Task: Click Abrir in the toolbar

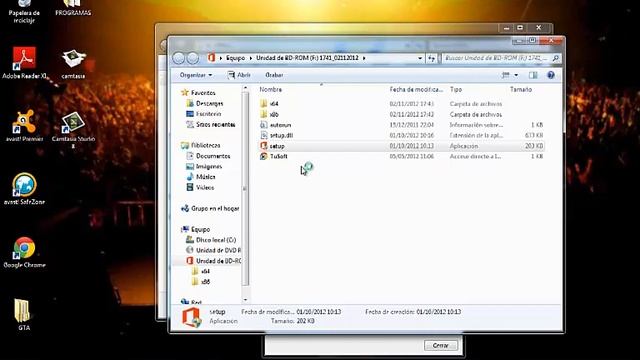Action: [x=239, y=75]
